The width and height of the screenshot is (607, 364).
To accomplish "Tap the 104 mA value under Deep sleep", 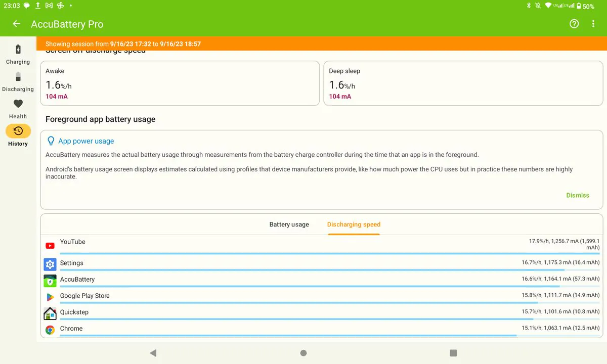I will [340, 97].
